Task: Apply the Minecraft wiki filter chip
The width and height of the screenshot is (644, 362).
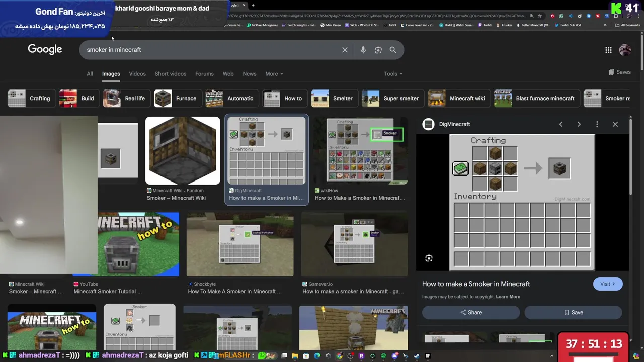Action: coord(458,99)
